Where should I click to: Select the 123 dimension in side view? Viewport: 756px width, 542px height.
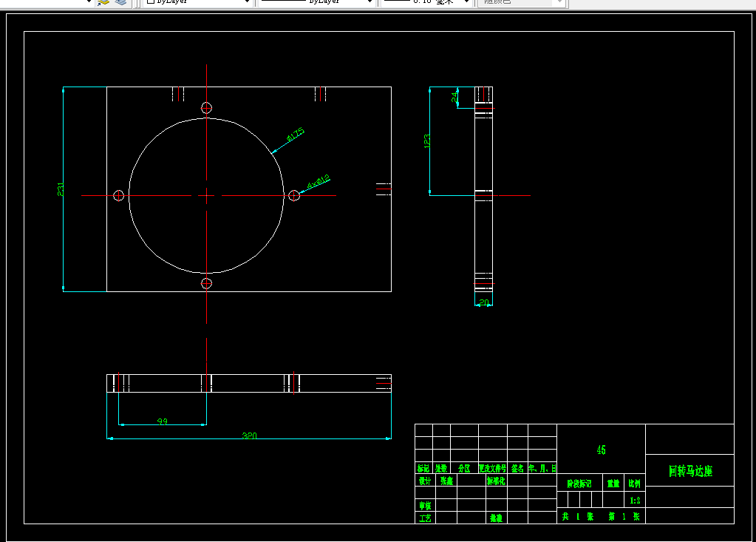point(426,140)
